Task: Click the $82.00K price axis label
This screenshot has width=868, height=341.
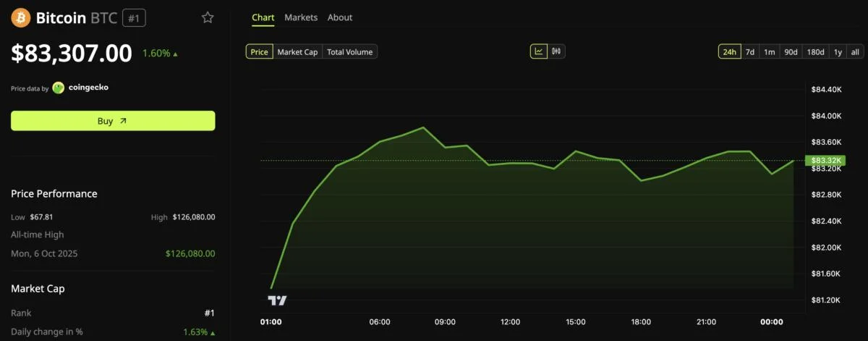Action: pyautogui.click(x=827, y=248)
